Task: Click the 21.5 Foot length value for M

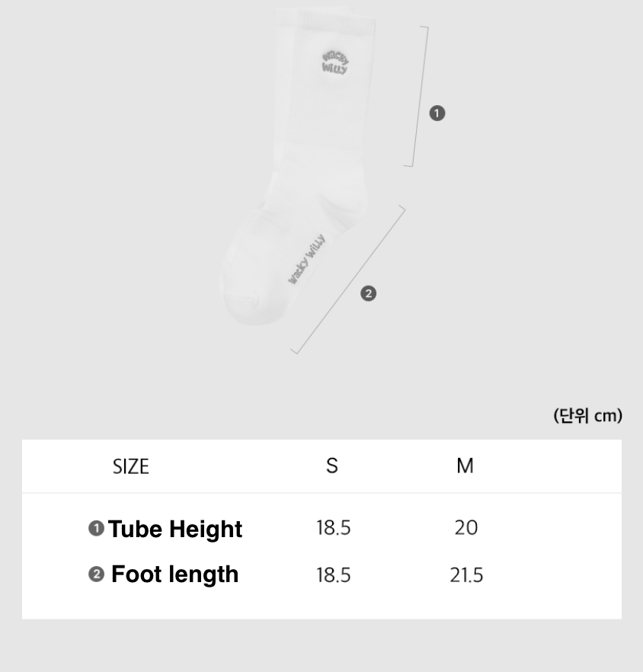Action: [465, 575]
